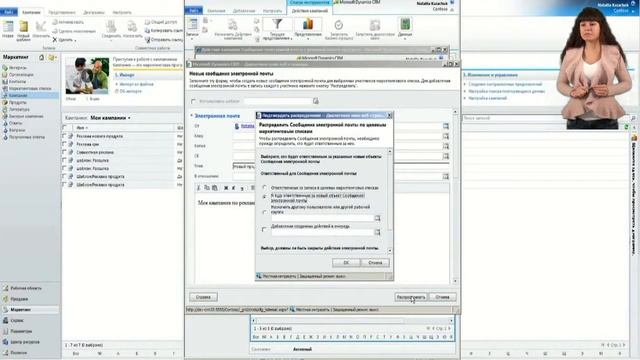Viewport: 640px width, 360px height.
Task: Click the Новый шаблон icon in left ribbon
Action: click(x=24, y=27)
